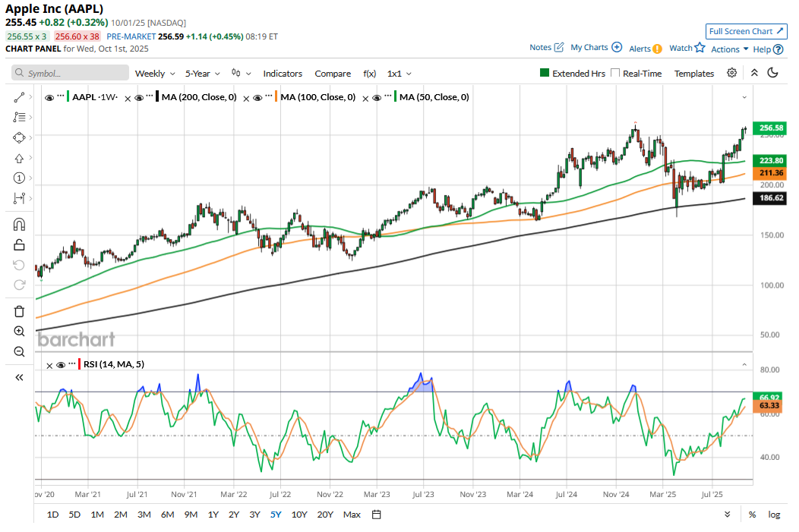Zoom out with the magnifier minus icon
The image size is (799, 532).
(19, 351)
